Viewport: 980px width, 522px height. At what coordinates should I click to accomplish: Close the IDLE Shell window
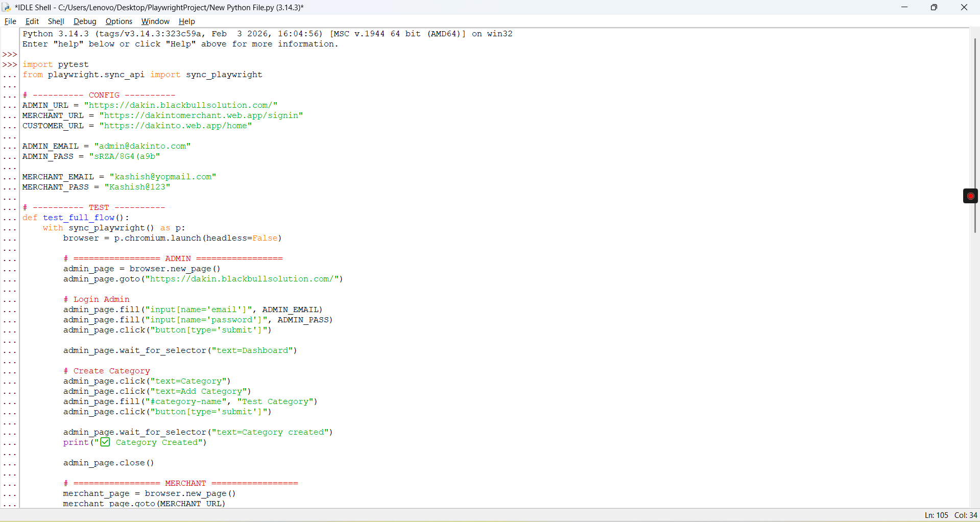[x=964, y=7]
